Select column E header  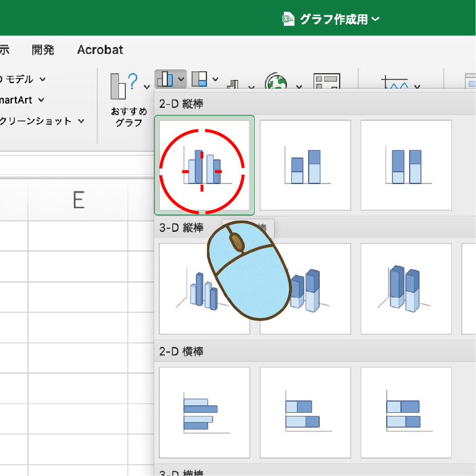[x=78, y=200]
